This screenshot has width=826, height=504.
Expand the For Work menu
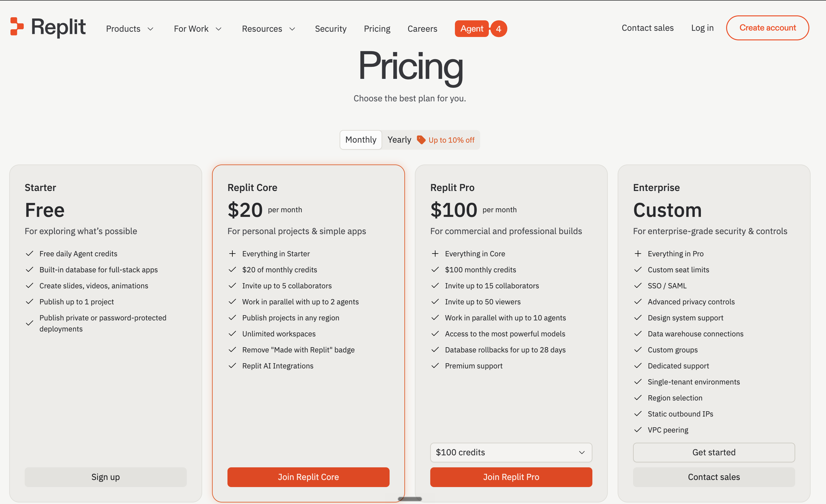click(198, 29)
